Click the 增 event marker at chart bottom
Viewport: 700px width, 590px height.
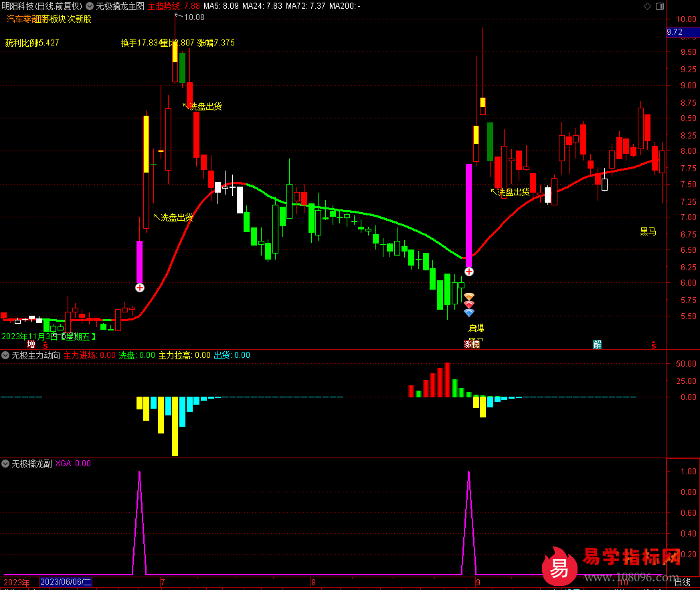(31, 345)
